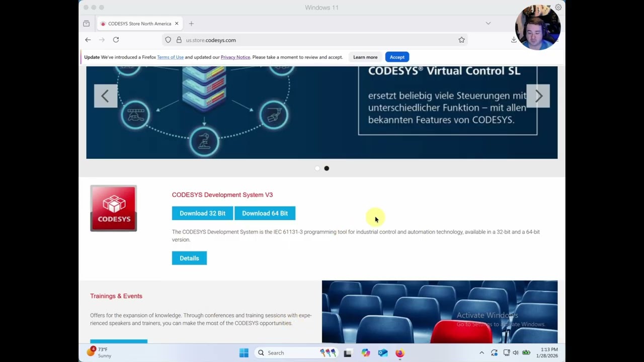
Task: Show previous carousel slide with left arrow
Action: tap(106, 96)
